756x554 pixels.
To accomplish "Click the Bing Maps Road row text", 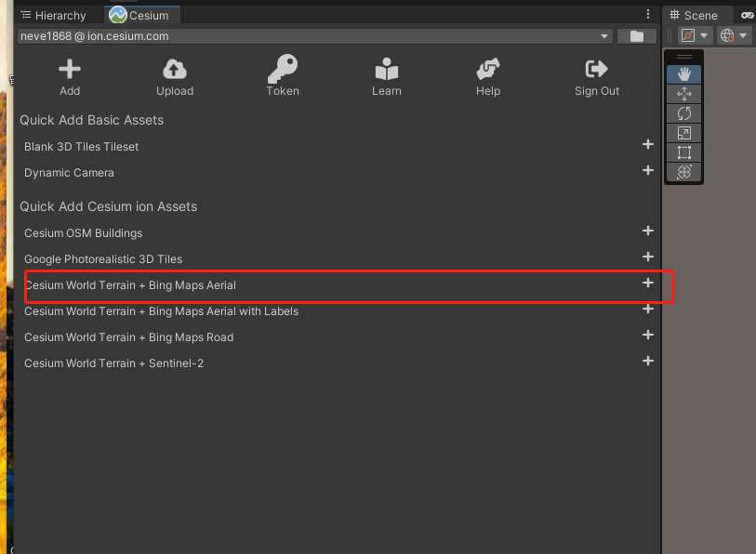I will (128, 337).
